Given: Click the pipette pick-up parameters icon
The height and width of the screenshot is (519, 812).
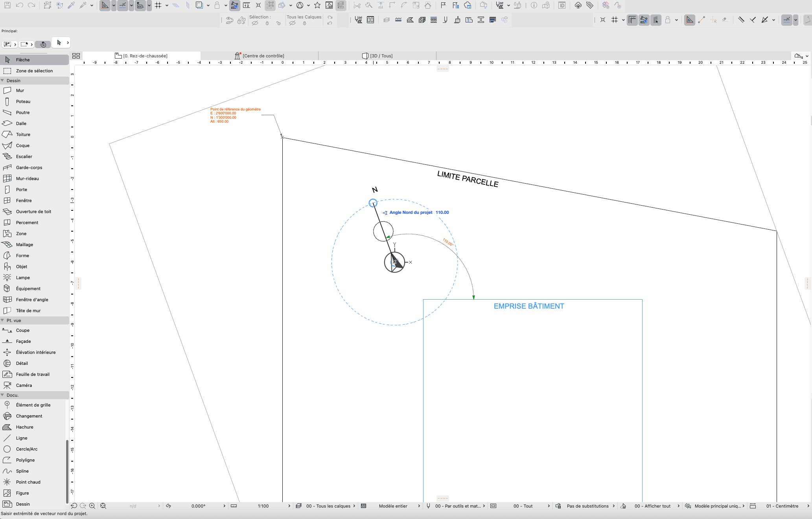Looking at the screenshot, I should (71, 6).
